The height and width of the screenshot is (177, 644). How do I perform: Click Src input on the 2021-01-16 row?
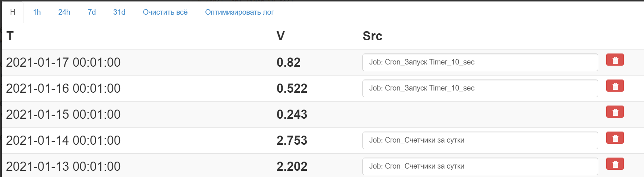pyautogui.click(x=480, y=88)
